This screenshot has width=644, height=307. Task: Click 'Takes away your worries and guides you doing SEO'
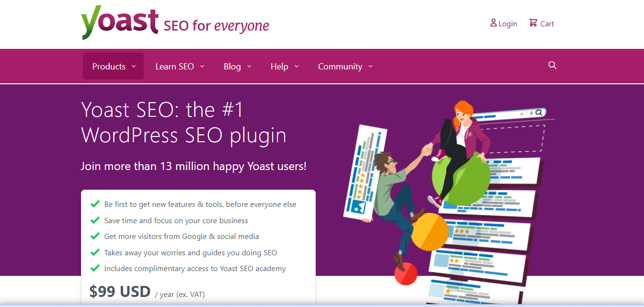point(191,252)
